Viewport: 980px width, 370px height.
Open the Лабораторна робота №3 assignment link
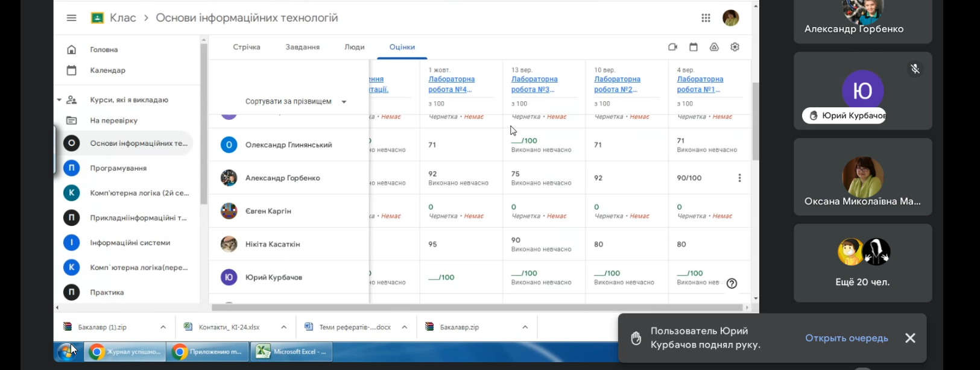coord(534,84)
